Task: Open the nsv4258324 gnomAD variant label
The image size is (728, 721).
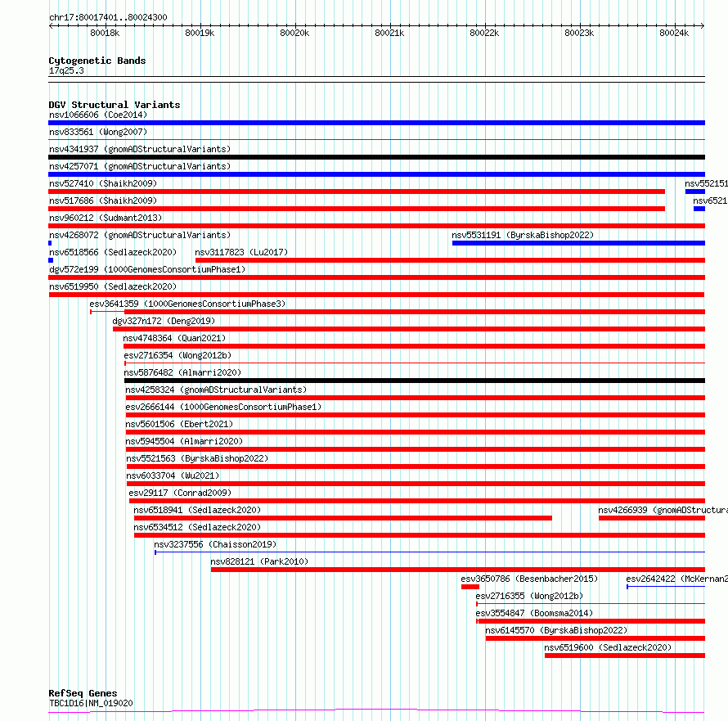Action: (x=217, y=390)
